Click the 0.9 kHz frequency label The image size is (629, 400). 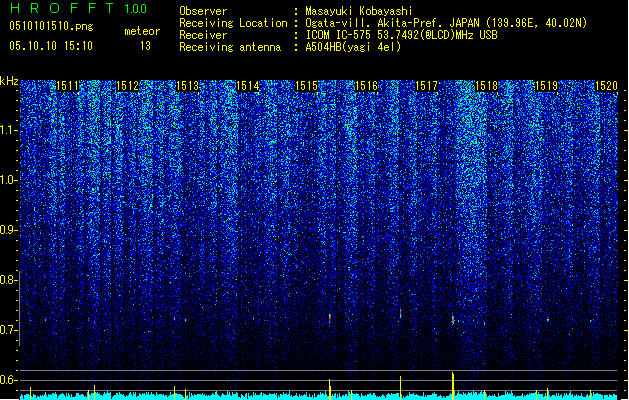8,230
